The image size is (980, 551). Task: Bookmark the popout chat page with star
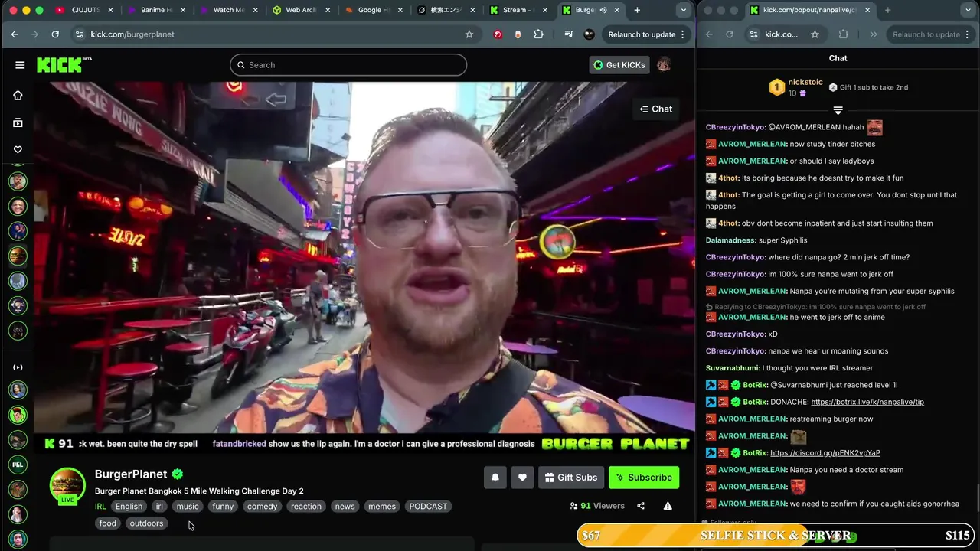click(x=815, y=34)
